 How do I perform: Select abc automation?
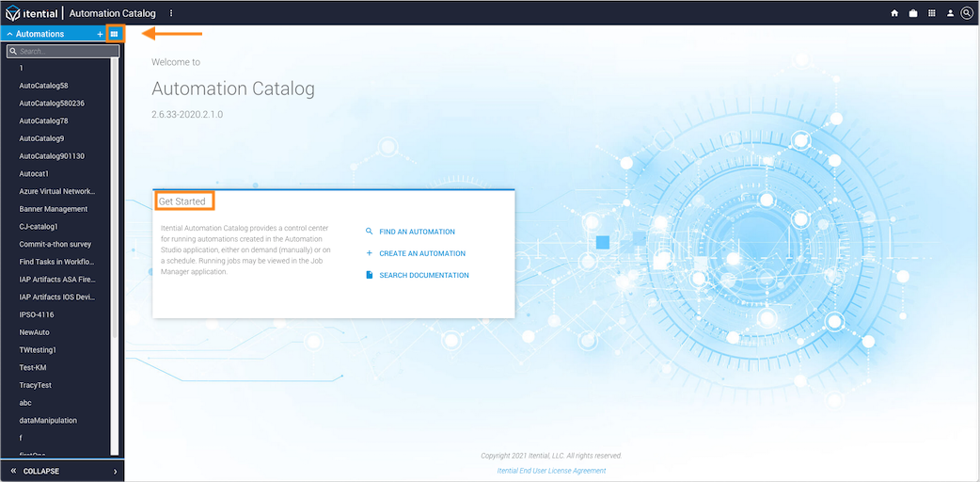pos(25,403)
